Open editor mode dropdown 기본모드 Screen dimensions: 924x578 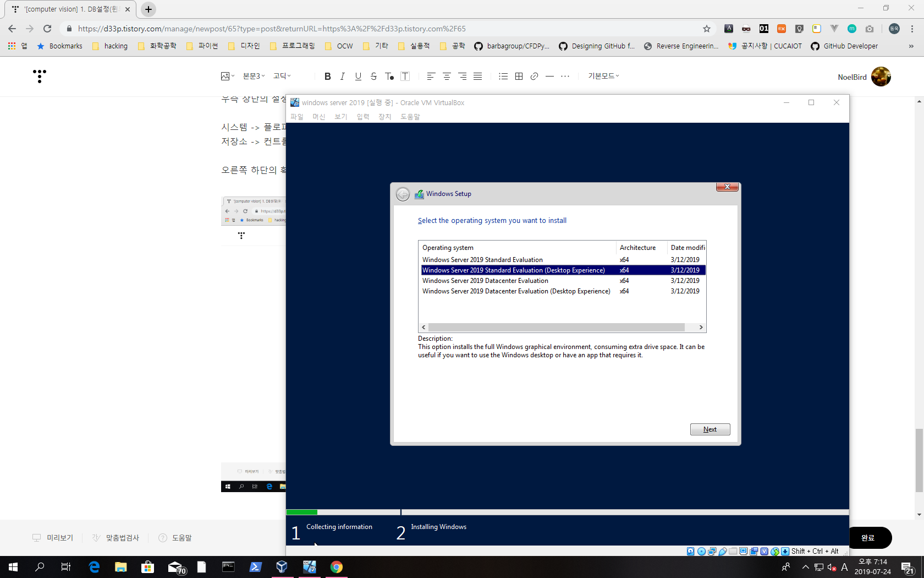[603, 76]
